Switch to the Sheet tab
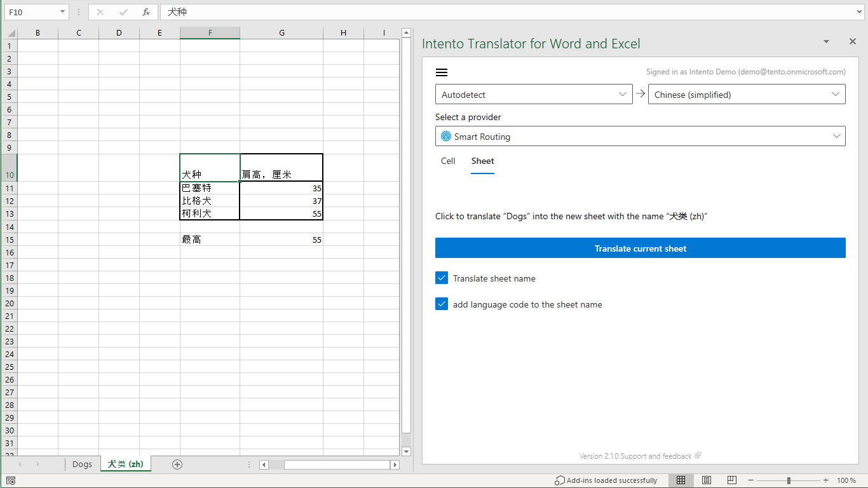The width and height of the screenshot is (868, 488). coord(483,161)
